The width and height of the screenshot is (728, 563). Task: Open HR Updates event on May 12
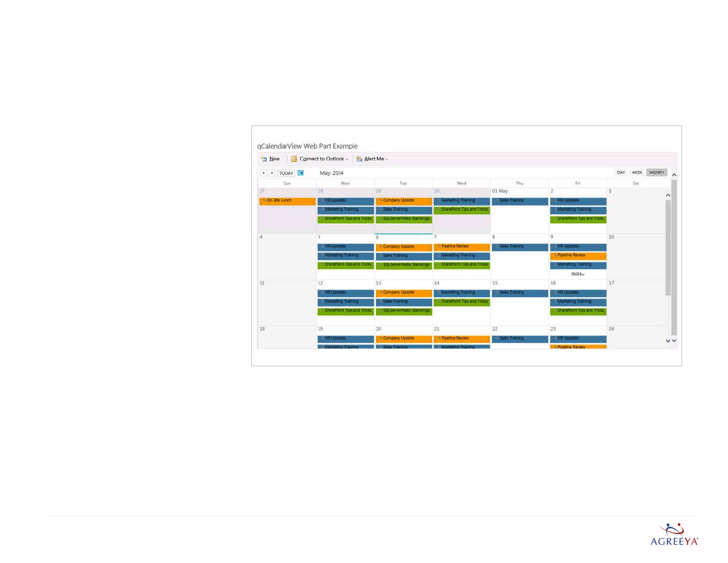(x=346, y=293)
